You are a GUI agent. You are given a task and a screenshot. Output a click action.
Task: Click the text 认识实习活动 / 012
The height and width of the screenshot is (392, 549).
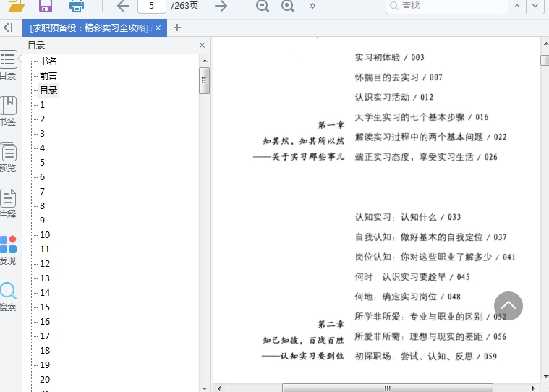click(x=394, y=98)
